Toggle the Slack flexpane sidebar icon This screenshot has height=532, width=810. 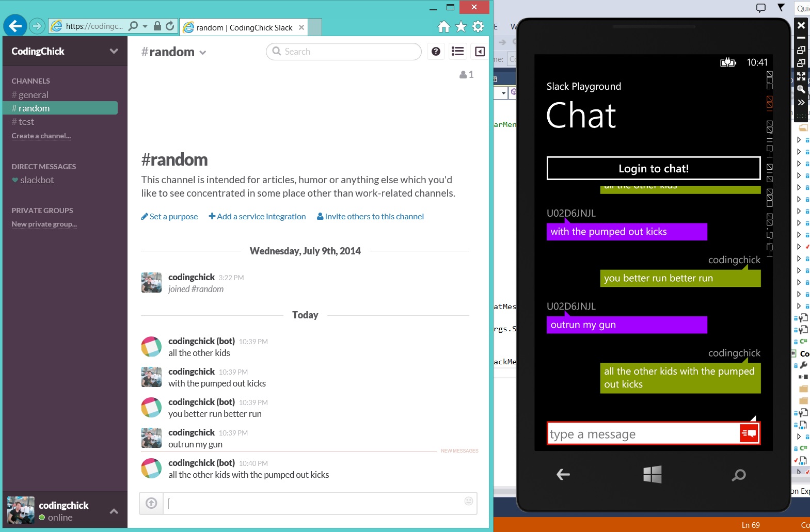[x=480, y=51]
